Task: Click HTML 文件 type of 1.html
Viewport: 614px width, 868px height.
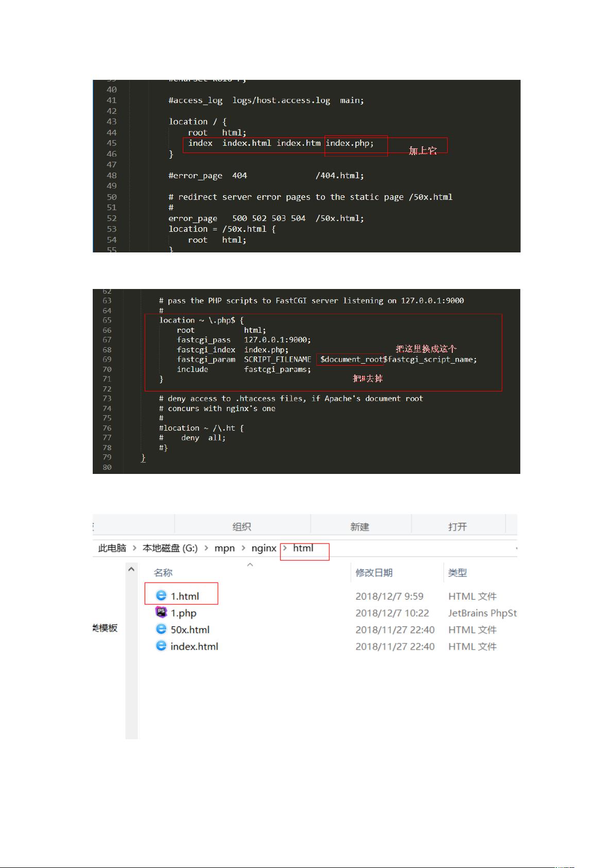Action: pyautogui.click(x=472, y=596)
